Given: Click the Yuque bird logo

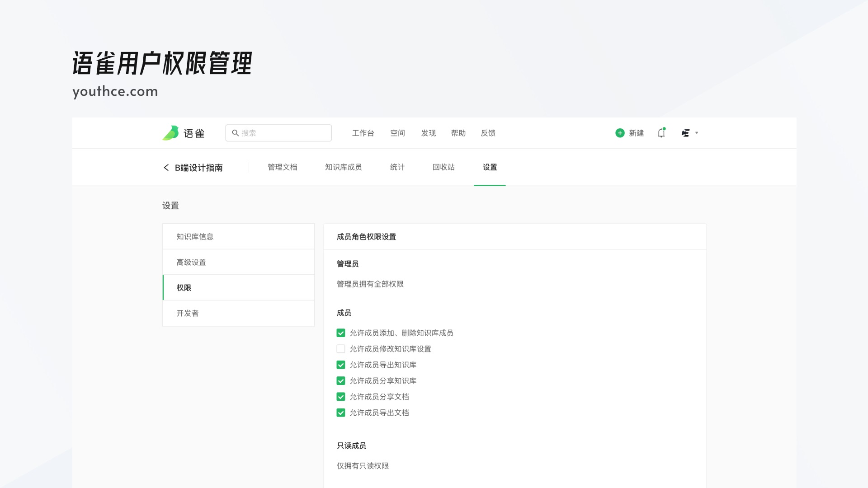Looking at the screenshot, I should click(x=170, y=133).
